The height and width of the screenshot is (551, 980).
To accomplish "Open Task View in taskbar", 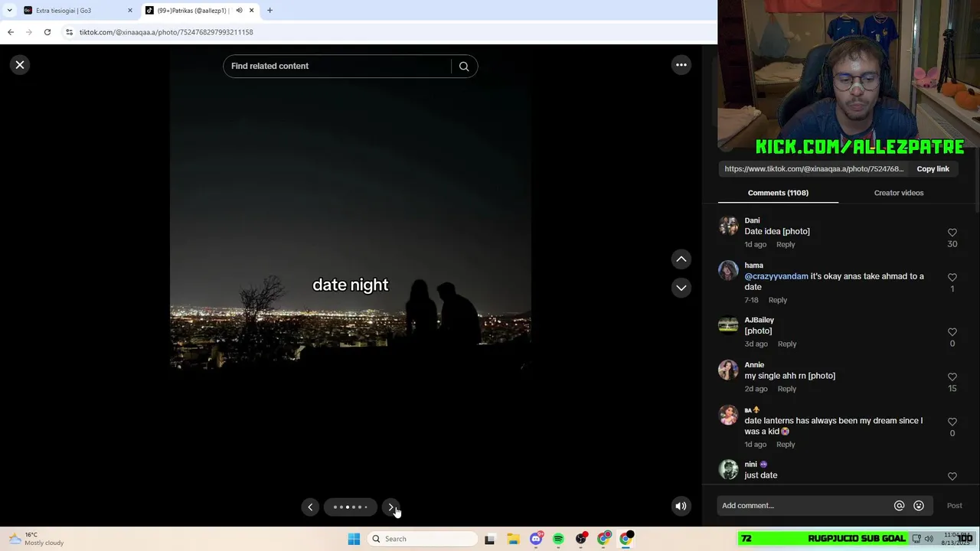I will coord(489,539).
